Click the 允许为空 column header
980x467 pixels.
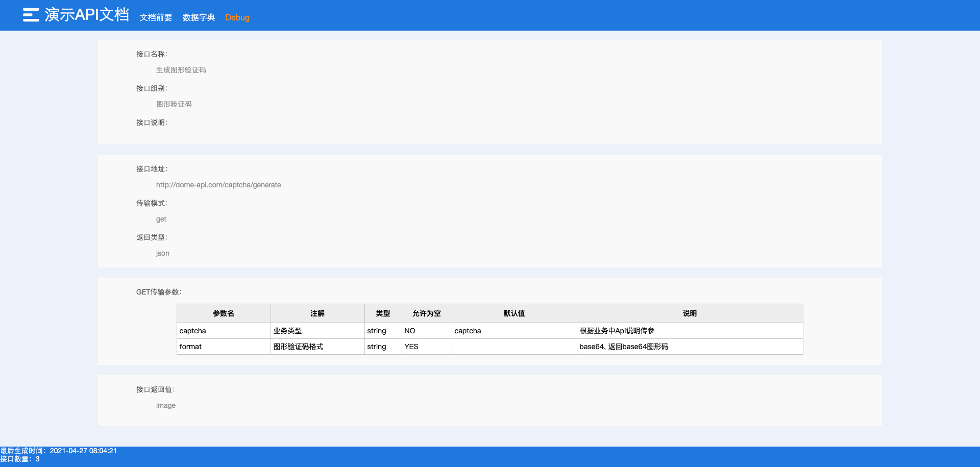[x=427, y=313]
